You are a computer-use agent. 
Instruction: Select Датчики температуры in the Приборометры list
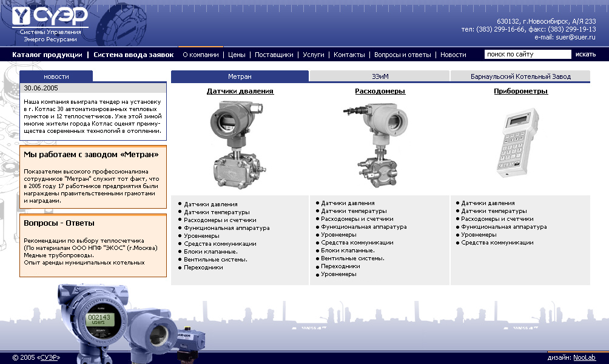(x=494, y=211)
